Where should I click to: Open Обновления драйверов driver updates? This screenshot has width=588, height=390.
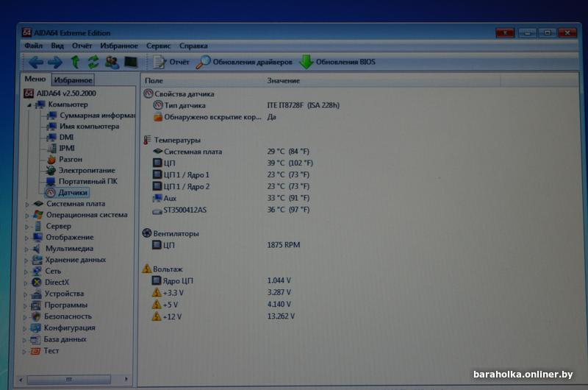click(244, 62)
